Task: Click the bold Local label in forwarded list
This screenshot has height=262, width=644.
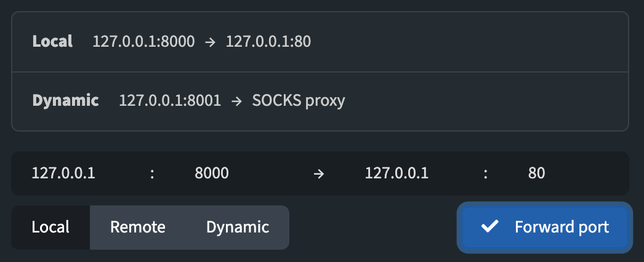Action: click(x=52, y=41)
